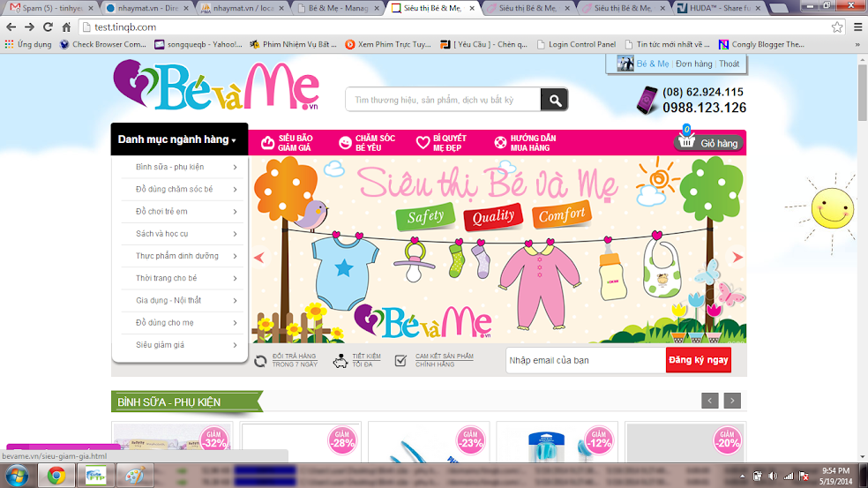Click the Hướng dẫn mua hàng lifebuoy icon
Screen dimensions: 868x488
coord(500,143)
